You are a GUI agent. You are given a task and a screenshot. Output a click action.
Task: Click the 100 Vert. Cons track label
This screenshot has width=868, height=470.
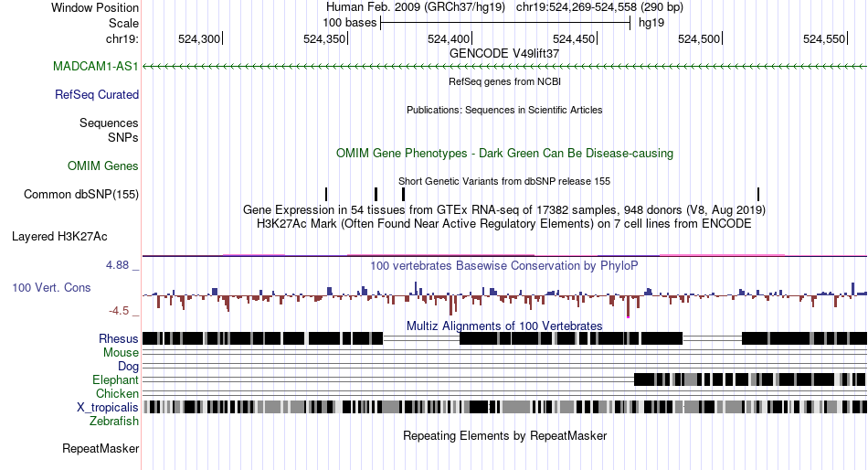pyautogui.click(x=51, y=287)
